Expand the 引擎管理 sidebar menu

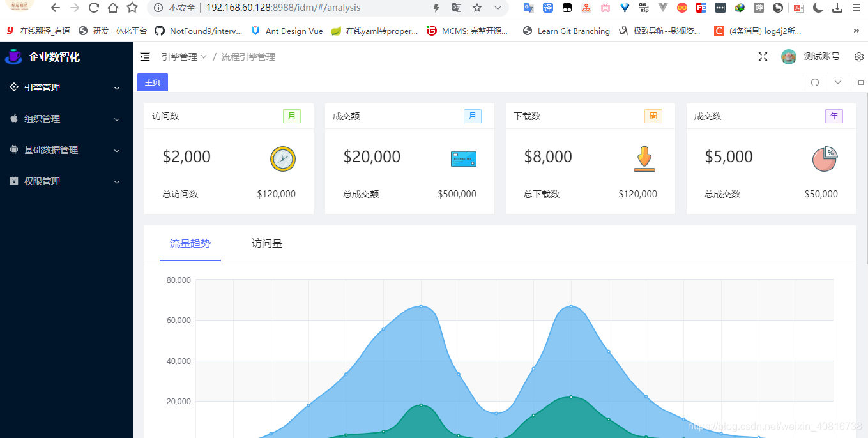coord(66,87)
